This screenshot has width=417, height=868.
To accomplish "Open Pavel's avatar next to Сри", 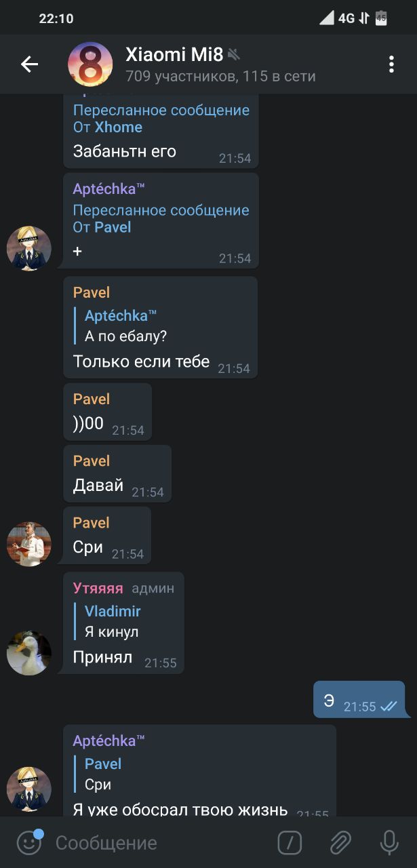I will [29, 544].
